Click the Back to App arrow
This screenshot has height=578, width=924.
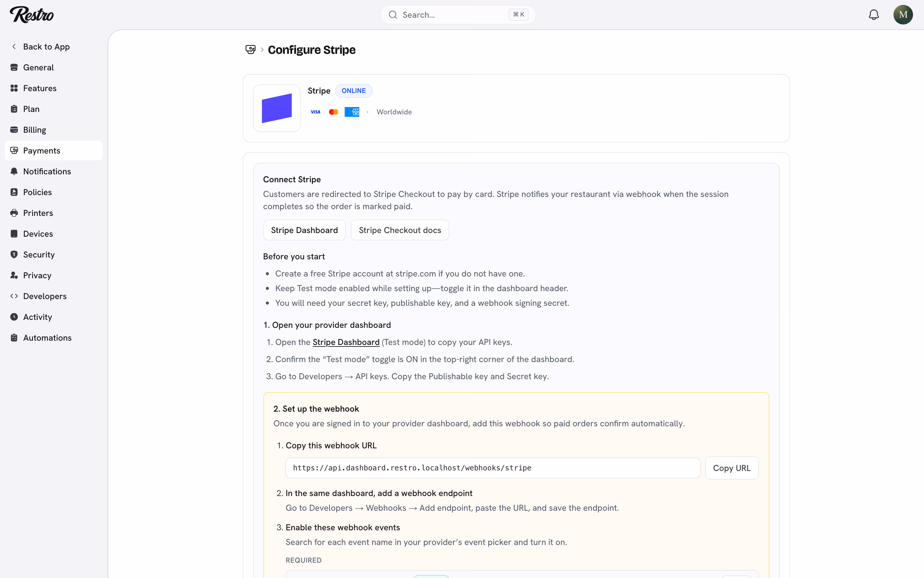pyautogui.click(x=14, y=46)
